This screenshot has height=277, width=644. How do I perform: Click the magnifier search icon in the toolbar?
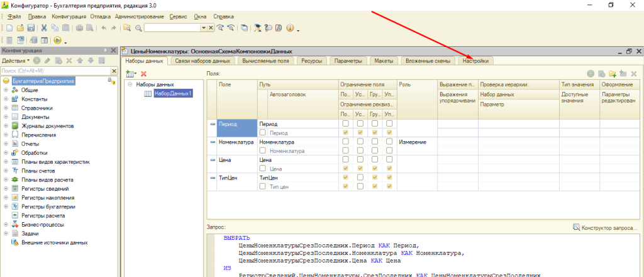point(138,28)
